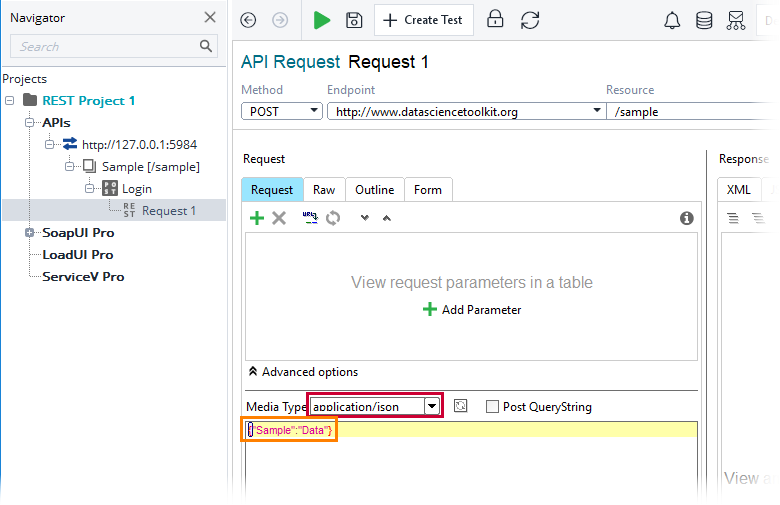Viewport: 780px width, 505px height.
Task: Click the Navigator search magnifier icon
Action: pos(205,46)
